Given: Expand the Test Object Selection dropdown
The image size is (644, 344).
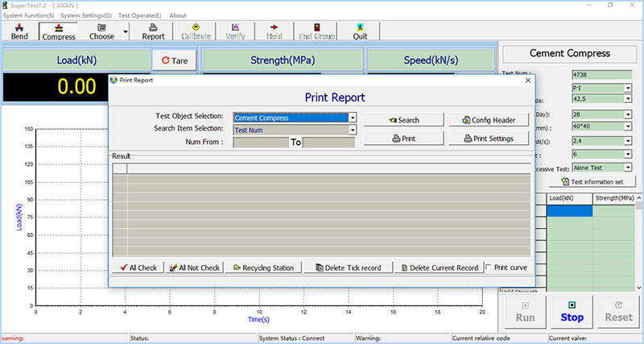Looking at the screenshot, I should (353, 118).
